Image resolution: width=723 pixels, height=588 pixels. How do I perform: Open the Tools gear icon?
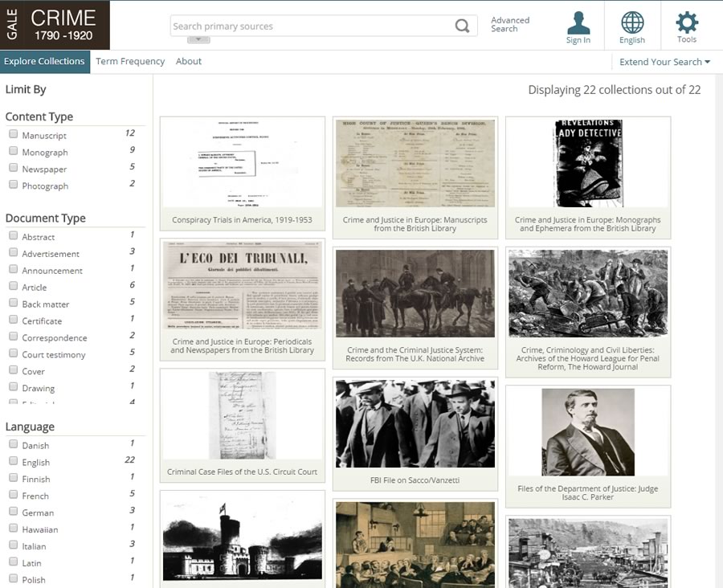[687, 27]
